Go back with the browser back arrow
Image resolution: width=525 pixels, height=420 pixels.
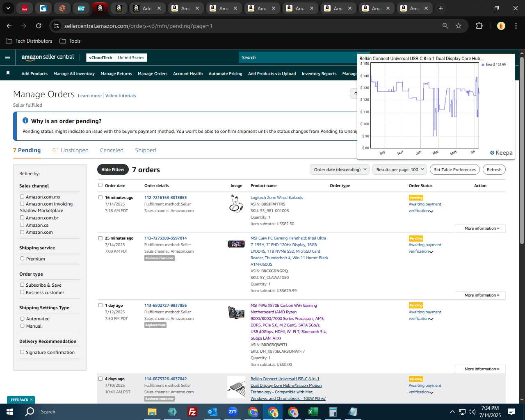click(x=9, y=26)
